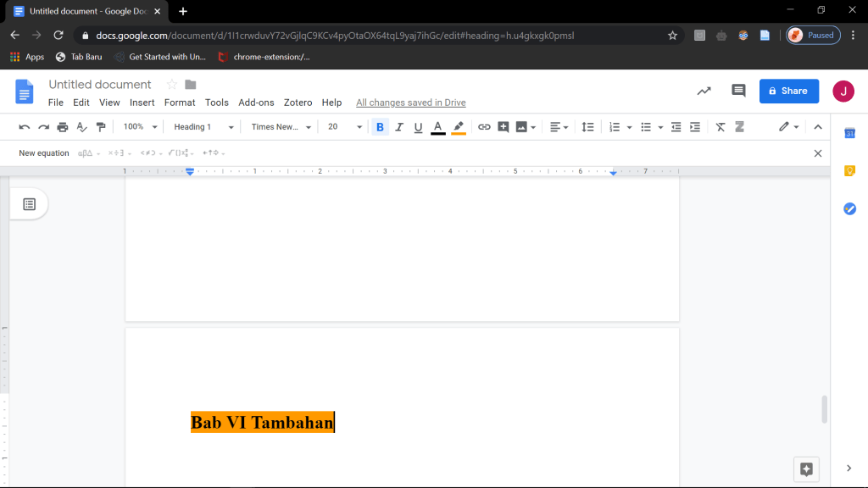Open the Times New Roman font dropdown
Image resolution: width=868 pixels, height=488 pixels.
tap(281, 127)
